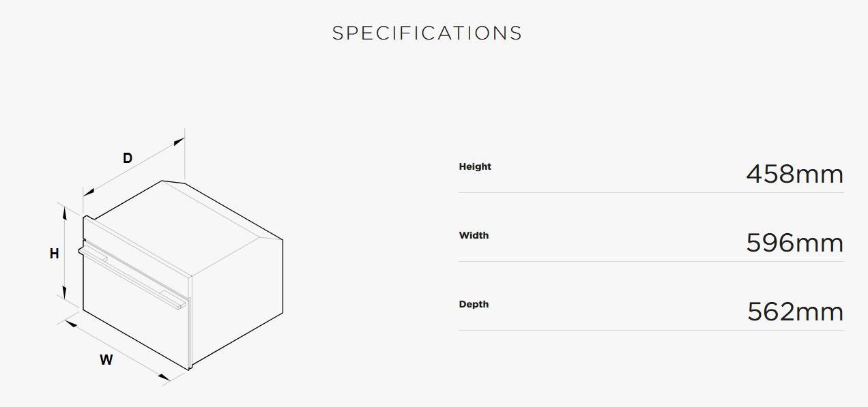
Task: Click the oven door handle in diagram
Action: coord(133,277)
